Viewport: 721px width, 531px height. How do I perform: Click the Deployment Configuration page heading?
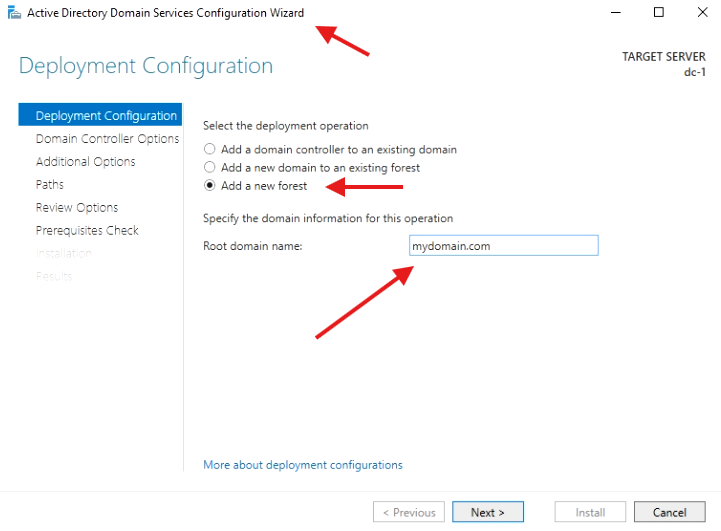point(146,65)
